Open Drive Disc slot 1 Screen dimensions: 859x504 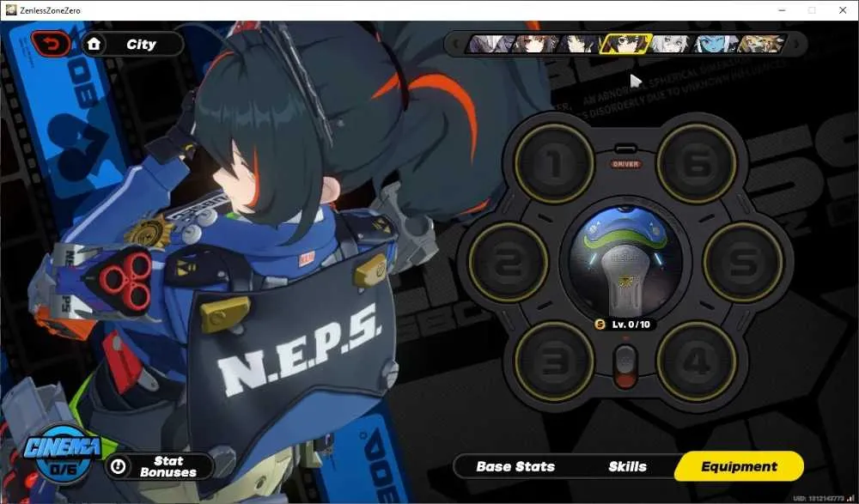pyautogui.click(x=554, y=163)
